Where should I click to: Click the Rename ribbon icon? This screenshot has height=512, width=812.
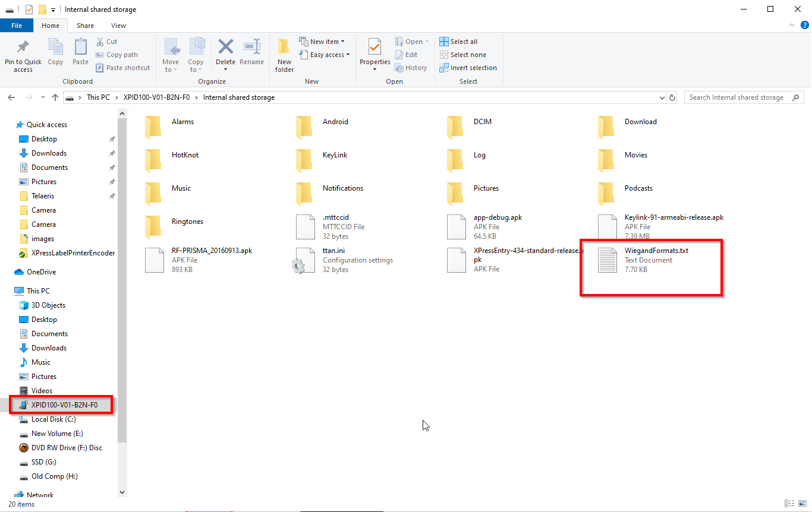pyautogui.click(x=252, y=48)
